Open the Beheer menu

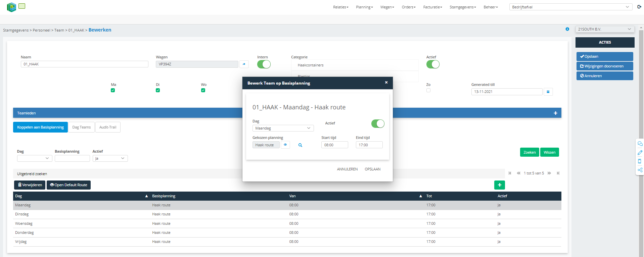pos(491,7)
